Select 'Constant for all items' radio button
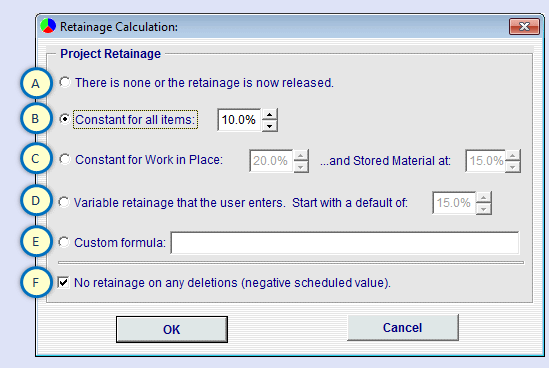This screenshot has height=368, width=549. tap(64, 119)
